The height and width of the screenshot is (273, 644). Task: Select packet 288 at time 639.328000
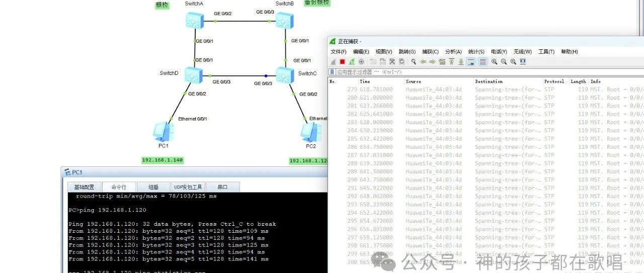pos(486,163)
